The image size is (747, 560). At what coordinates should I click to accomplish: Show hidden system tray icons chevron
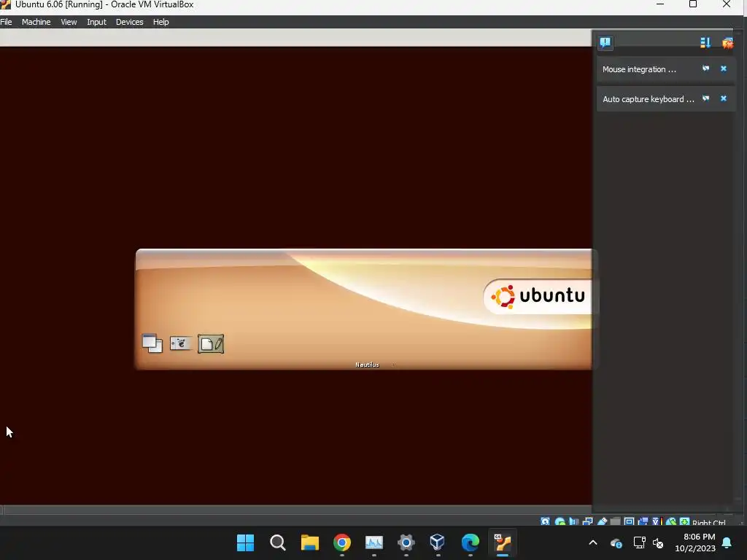pos(593,542)
